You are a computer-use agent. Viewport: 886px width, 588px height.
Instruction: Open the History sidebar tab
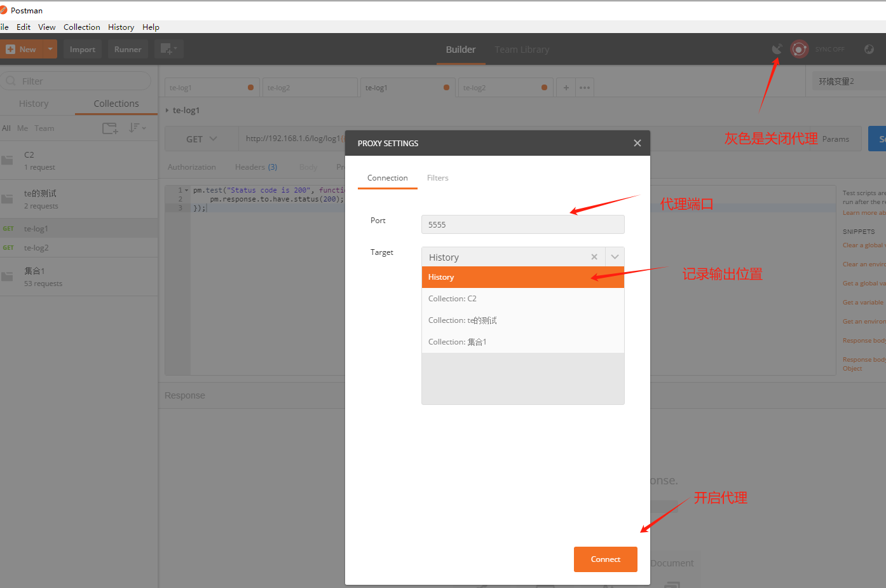pos(34,104)
